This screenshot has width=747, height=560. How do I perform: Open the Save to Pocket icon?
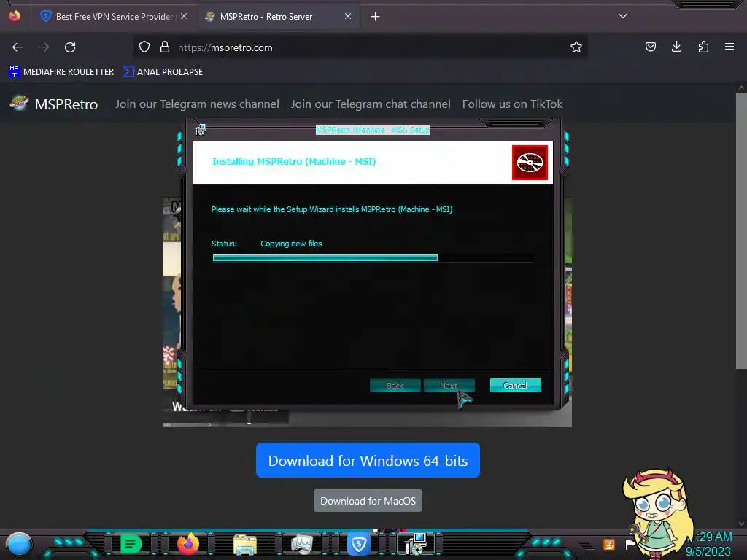pyautogui.click(x=650, y=47)
